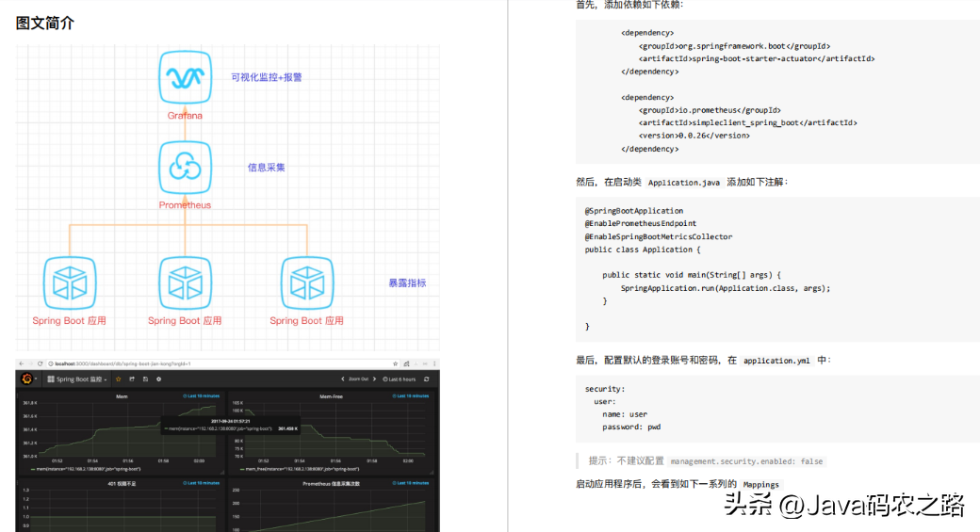
Task: Open the Last 6 hours time picker
Action: (x=400, y=379)
